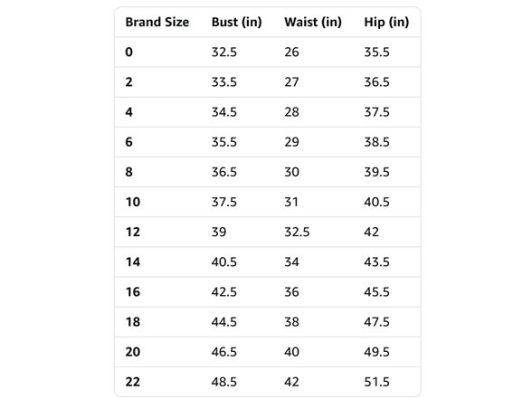Select brand size 10 row label

[x=133, y=202]
